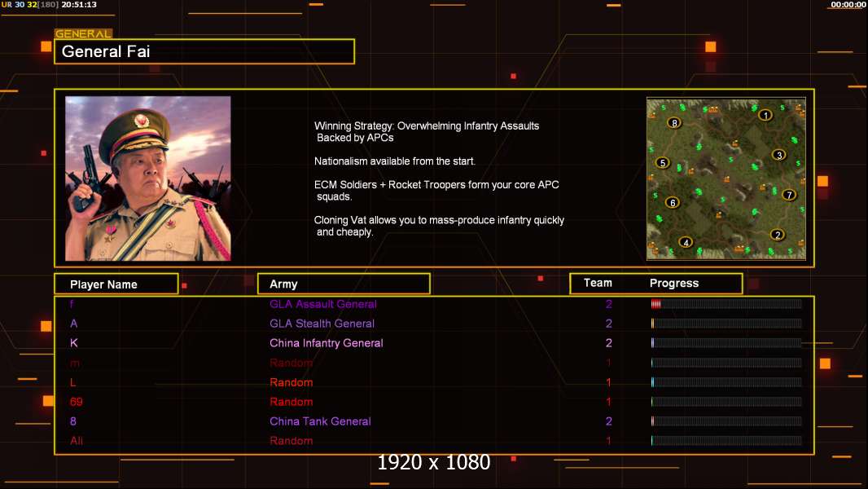
Task: Click the China Tank General loading progress bar
Action: coord(726,421)
